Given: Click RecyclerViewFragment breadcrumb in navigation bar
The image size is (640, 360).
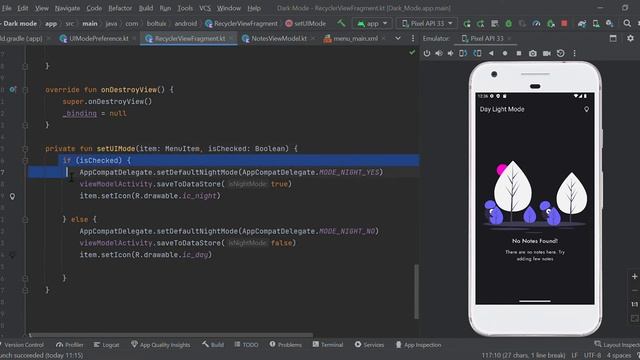Looking at the screenshot, I should tap(241, 24).
